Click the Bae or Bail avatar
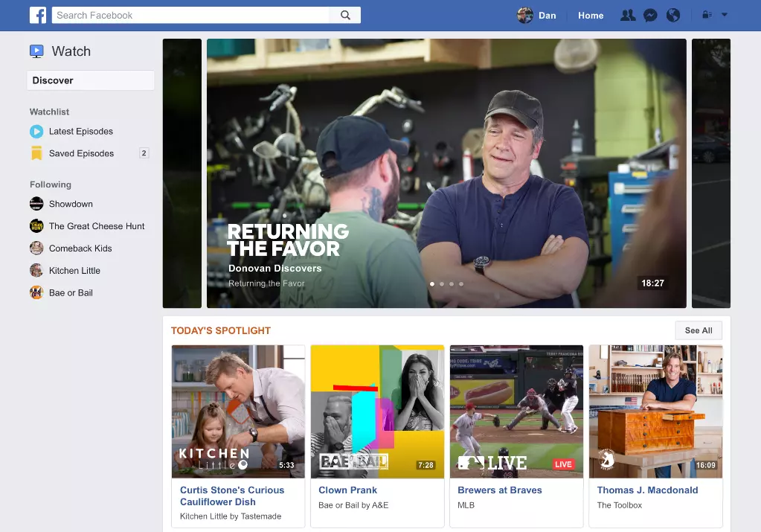 (x=36, y=292)
